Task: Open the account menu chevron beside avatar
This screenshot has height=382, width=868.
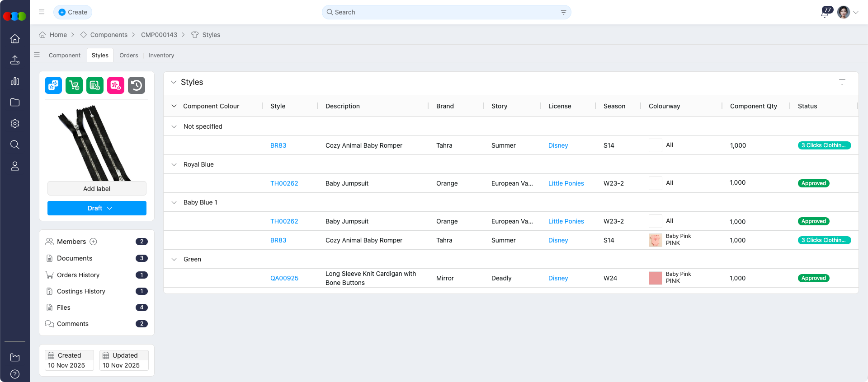Action: tap(856, 13)
